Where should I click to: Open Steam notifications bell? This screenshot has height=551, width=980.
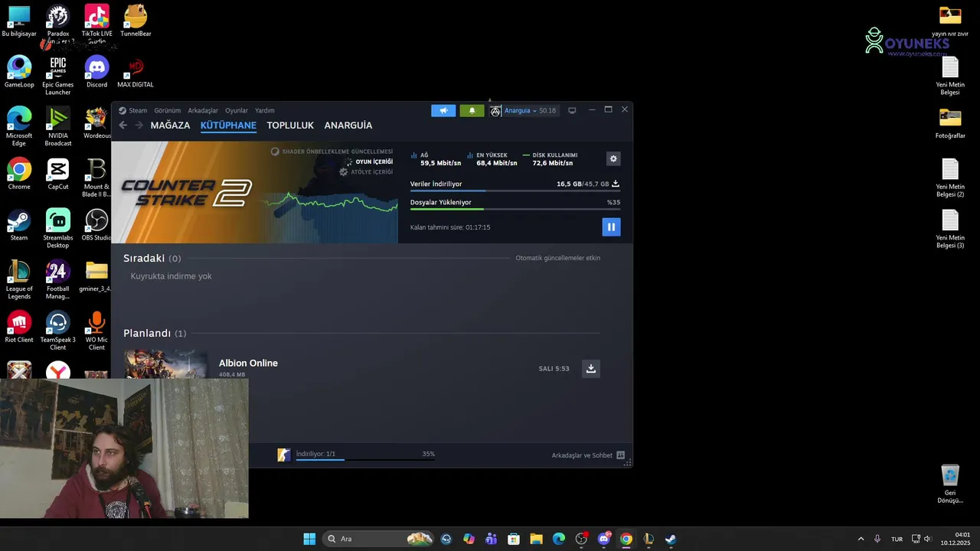coord(472,110)
